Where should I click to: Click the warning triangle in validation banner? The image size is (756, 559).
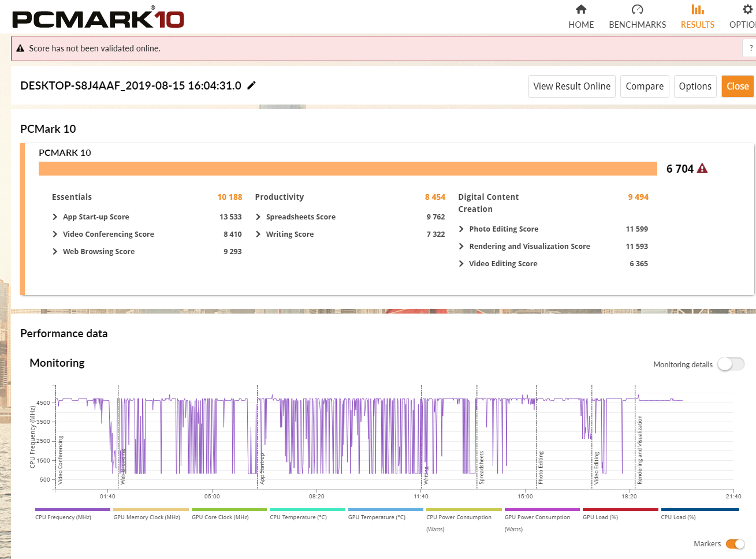click(x=20, y=49)
